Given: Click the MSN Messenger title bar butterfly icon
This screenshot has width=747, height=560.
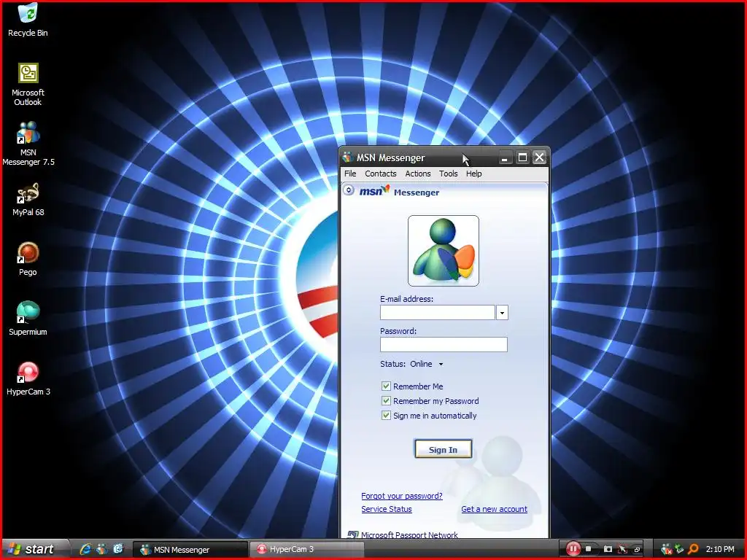Looking at the screenshot, I should click(348, 157).
